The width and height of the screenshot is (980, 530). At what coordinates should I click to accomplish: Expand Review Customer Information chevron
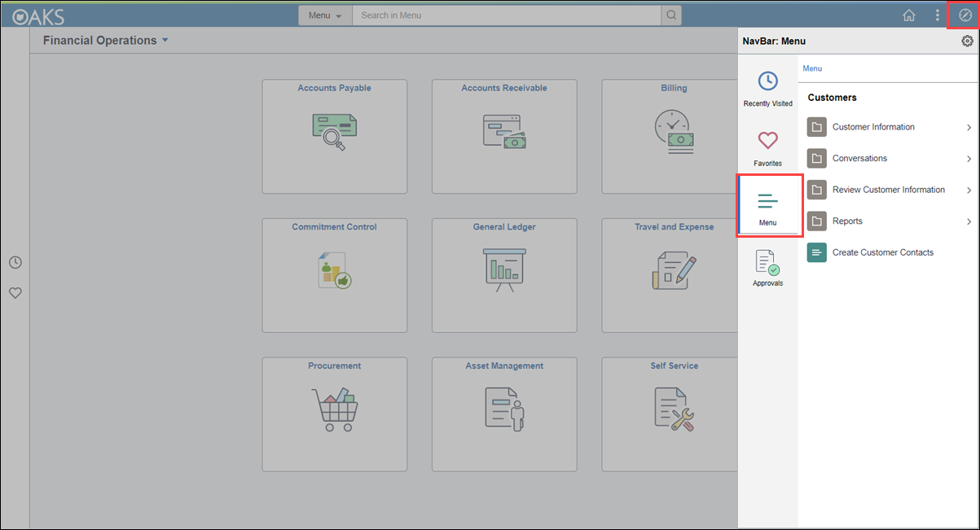(969, 191)
